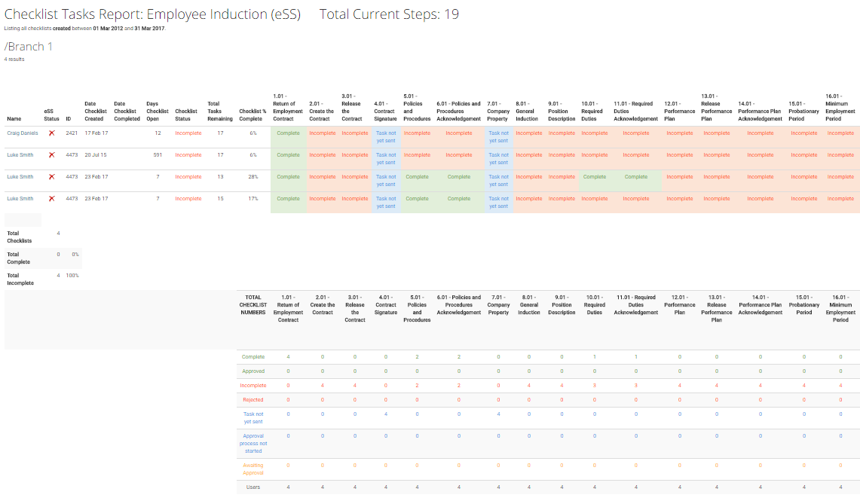Click the 100% total incomplete percentage
860x504 pixels.
click(72, 275)
